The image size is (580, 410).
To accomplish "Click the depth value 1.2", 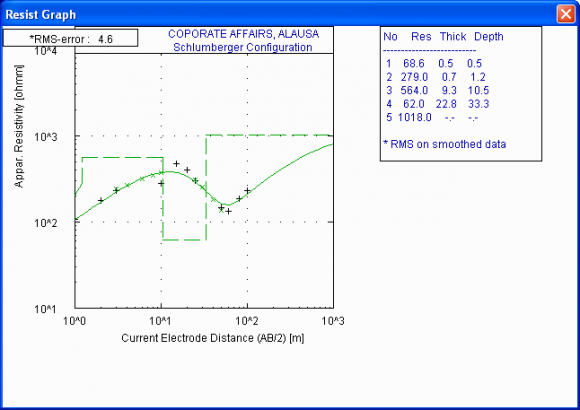I will tap(478, 77).
